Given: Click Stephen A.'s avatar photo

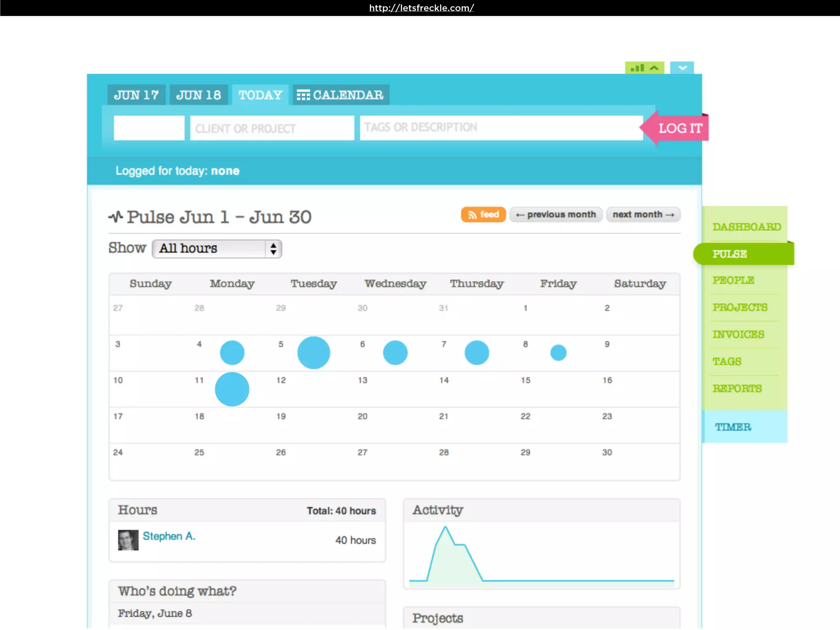Looking at the screenshot, I should click(x=128, y=540).
